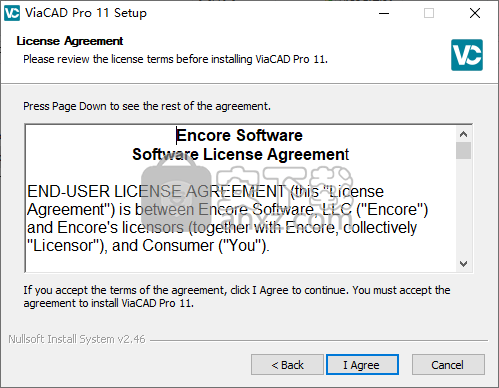Go back with the Back button
Screen dimensions: 499x388
coord(287,365)
